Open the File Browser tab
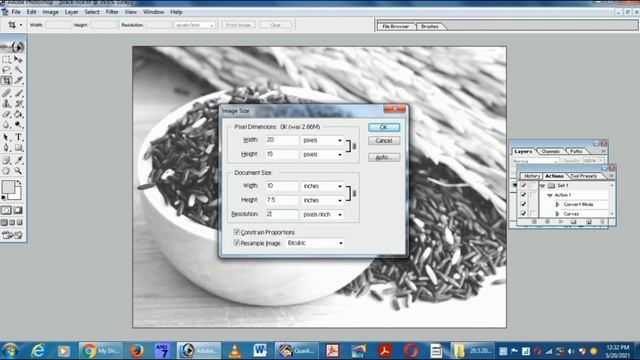This screenshot has width=640, height=360. [396, 26]
